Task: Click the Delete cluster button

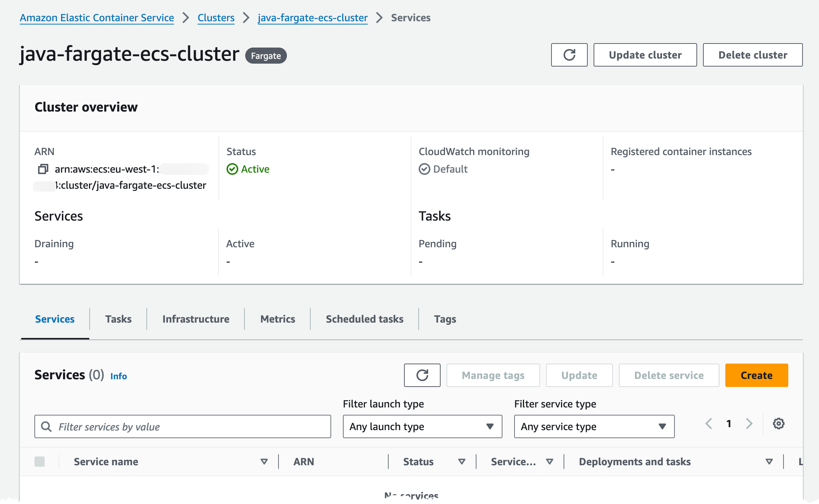Action: pyautogui.click(x=753, y=55)
